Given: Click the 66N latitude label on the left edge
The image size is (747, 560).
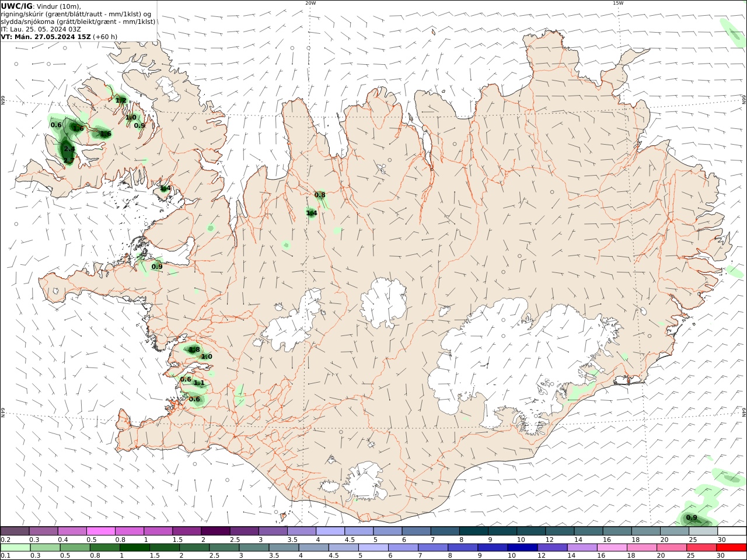Looking at the screenshot, I should (x=3, y=100).
